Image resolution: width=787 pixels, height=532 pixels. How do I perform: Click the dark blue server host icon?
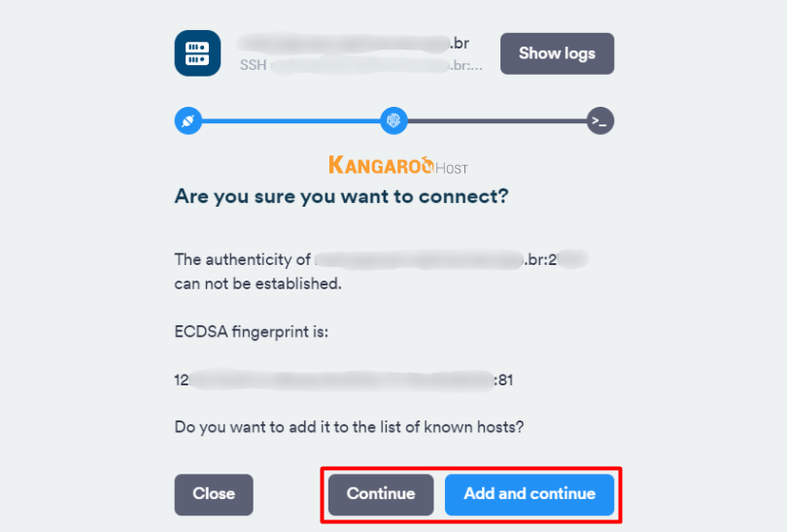click(x=197, y=53)
